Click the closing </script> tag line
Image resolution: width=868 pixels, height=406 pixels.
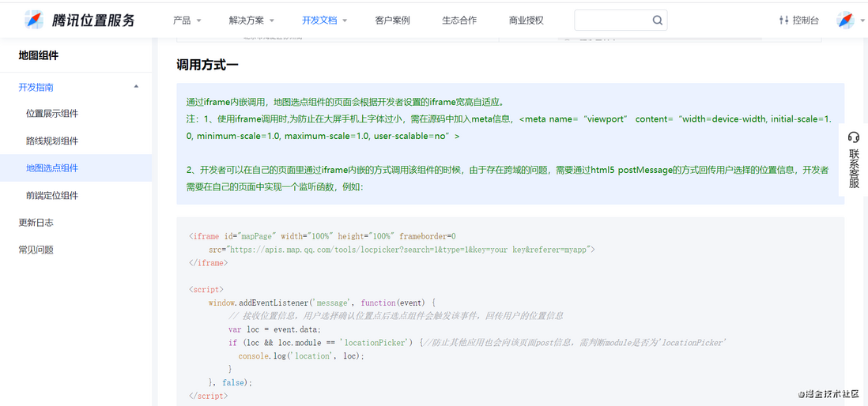click(208, 396)
